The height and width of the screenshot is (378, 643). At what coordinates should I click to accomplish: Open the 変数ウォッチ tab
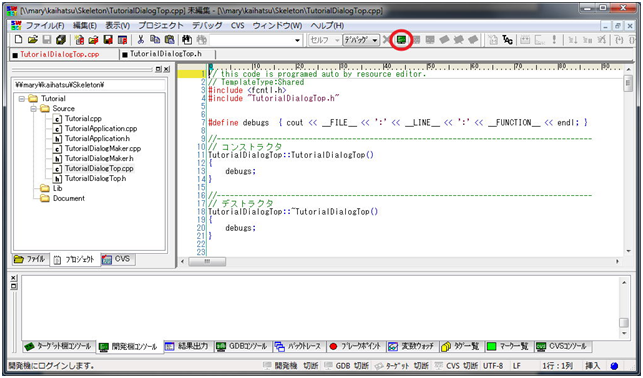coord(412,346)
